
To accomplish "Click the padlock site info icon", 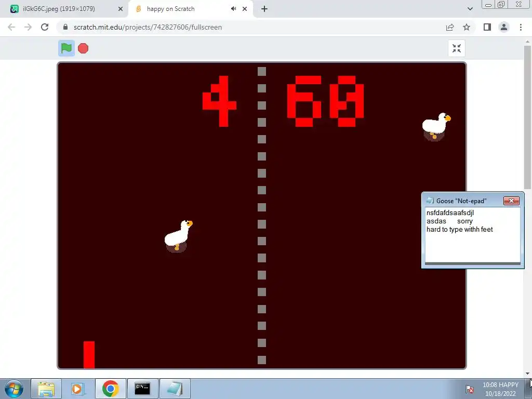I will [65, 27].
